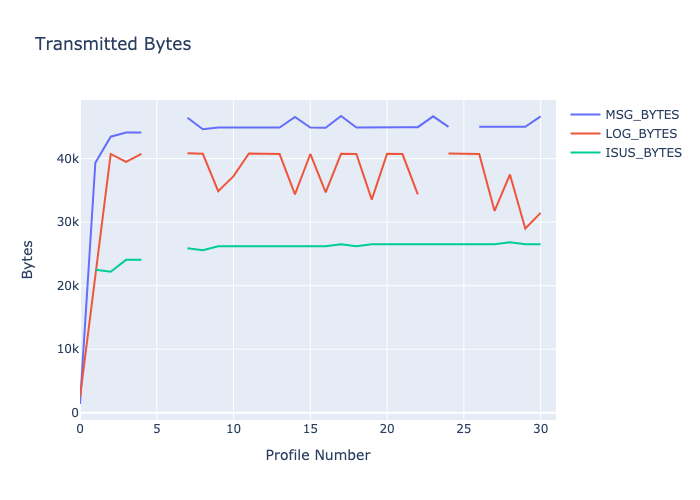Click the x-axis tick labeled 20
700x500 pixels.
(387, 428)
